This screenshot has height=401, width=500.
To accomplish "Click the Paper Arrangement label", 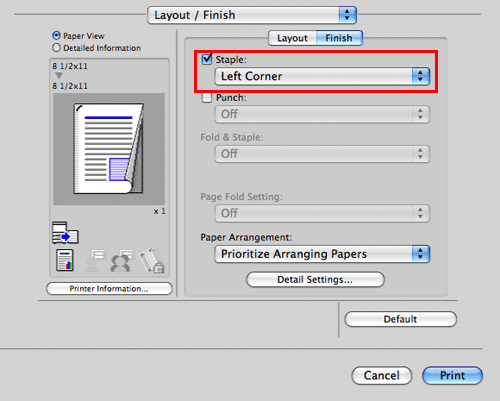I will [246, 237].
